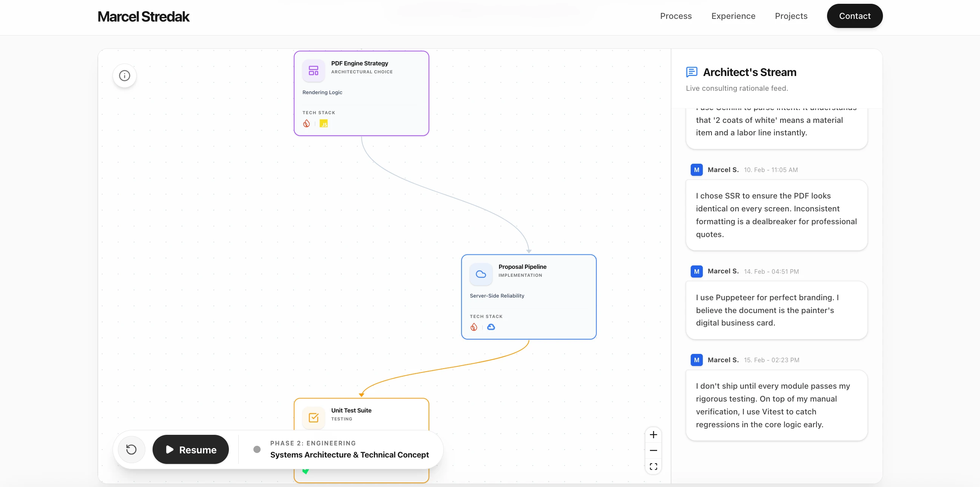Viewport: 980px width, 487px height.
Task: Zoom out with the minus button
Action: pos(653,450)
